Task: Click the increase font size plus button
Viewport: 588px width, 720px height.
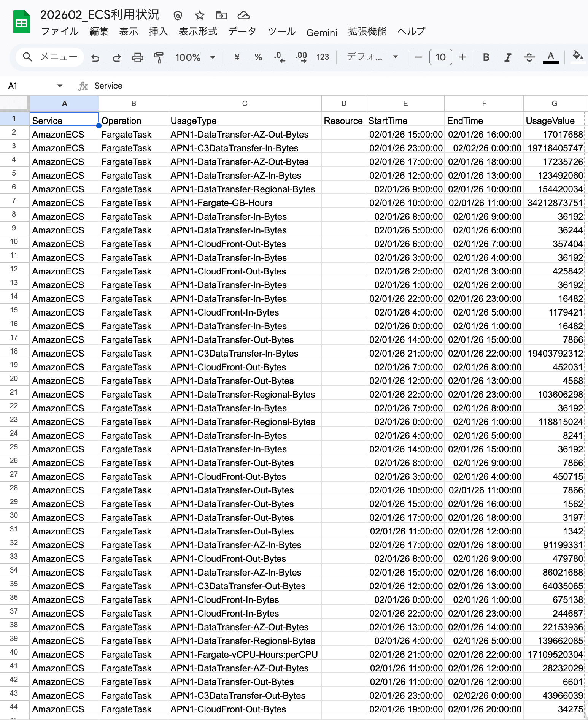Action: pyautogui.click(x=462, y=57)
